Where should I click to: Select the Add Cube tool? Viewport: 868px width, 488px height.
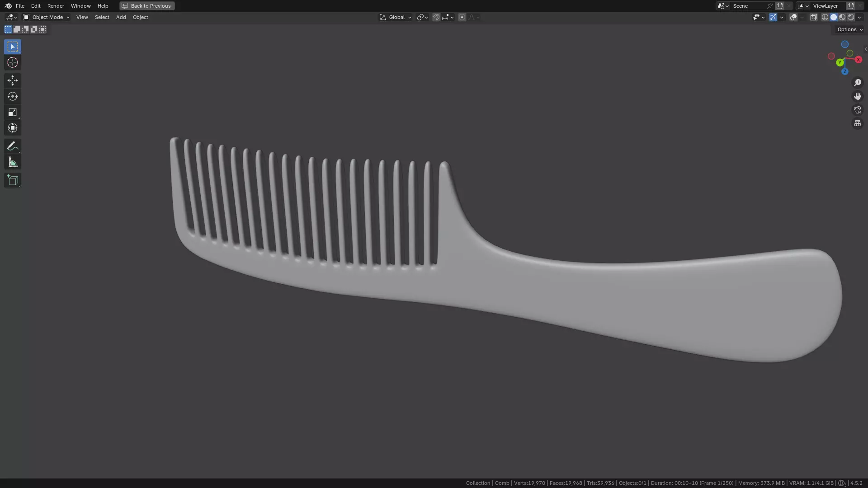13,180
